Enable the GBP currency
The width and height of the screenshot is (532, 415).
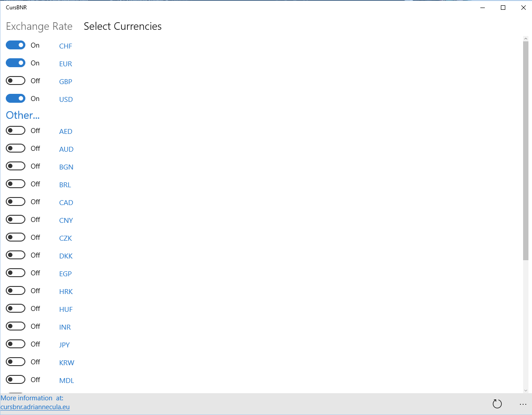[16, 81]
